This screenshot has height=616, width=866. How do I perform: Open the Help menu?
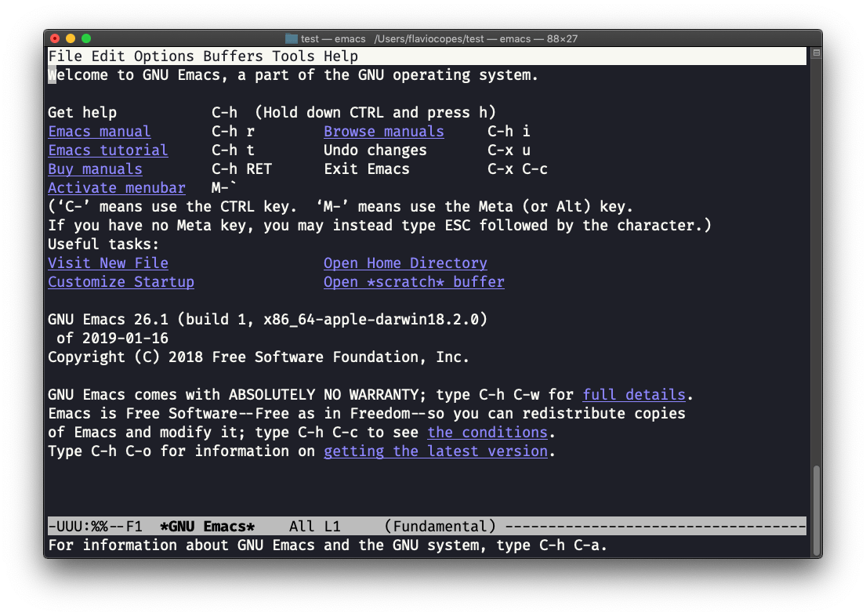tap(341, 56)
